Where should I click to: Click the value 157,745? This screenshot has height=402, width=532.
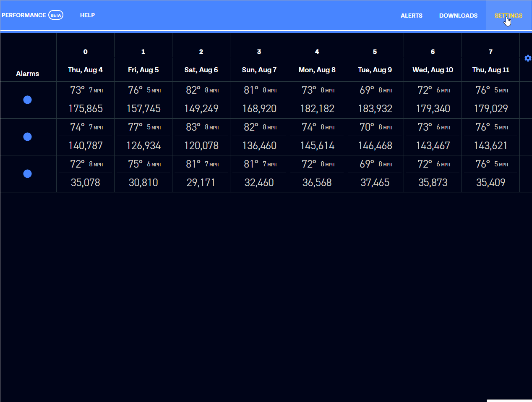point(143,109)
